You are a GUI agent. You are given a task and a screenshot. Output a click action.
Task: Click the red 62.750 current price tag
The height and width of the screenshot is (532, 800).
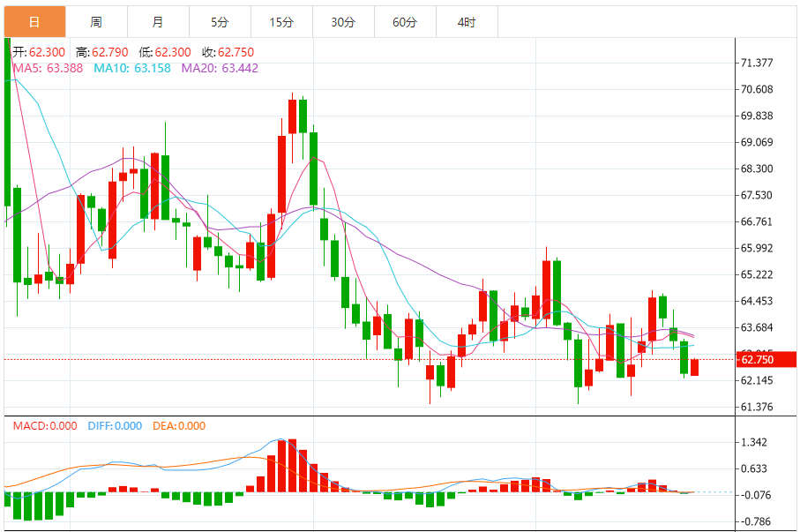766,359
